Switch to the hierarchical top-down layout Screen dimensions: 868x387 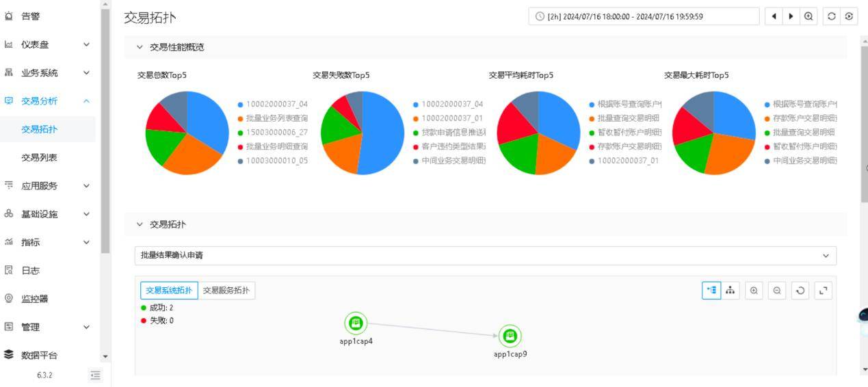point(731,291)
